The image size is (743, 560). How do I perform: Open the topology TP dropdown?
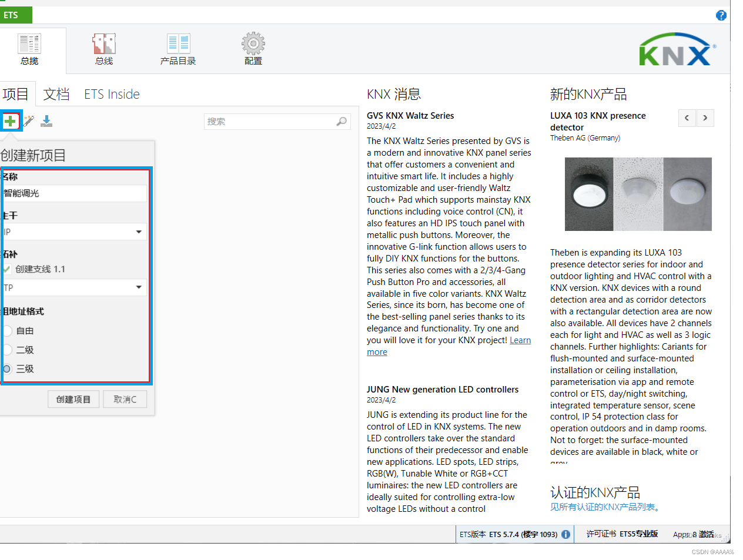[73, 287]
